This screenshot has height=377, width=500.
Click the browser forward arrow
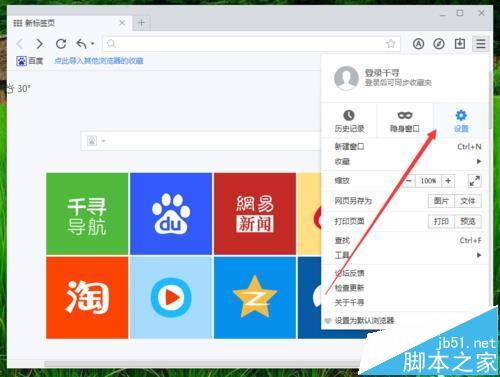(39, 44)
